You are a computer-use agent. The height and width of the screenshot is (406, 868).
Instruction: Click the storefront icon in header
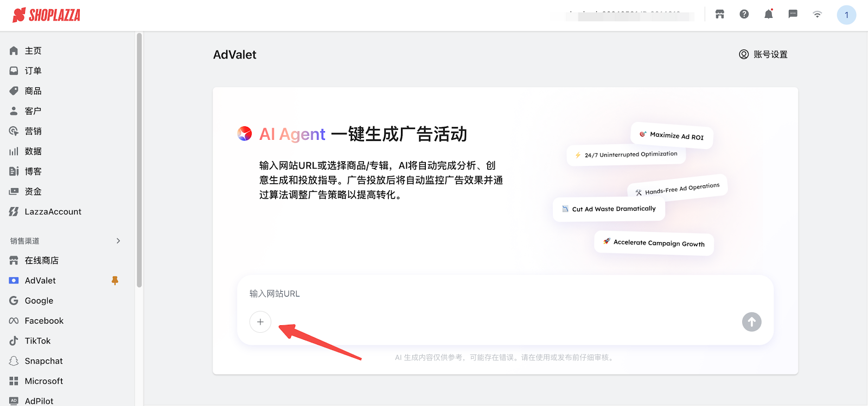[719, 15]
